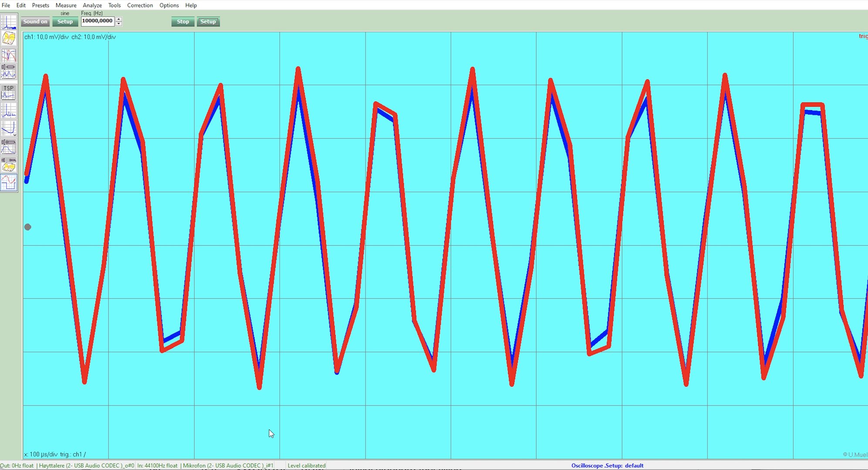Select the oscilloscope mode sidebar icon
This screenshot has height=470, width=868.
(x=9, y=183)
